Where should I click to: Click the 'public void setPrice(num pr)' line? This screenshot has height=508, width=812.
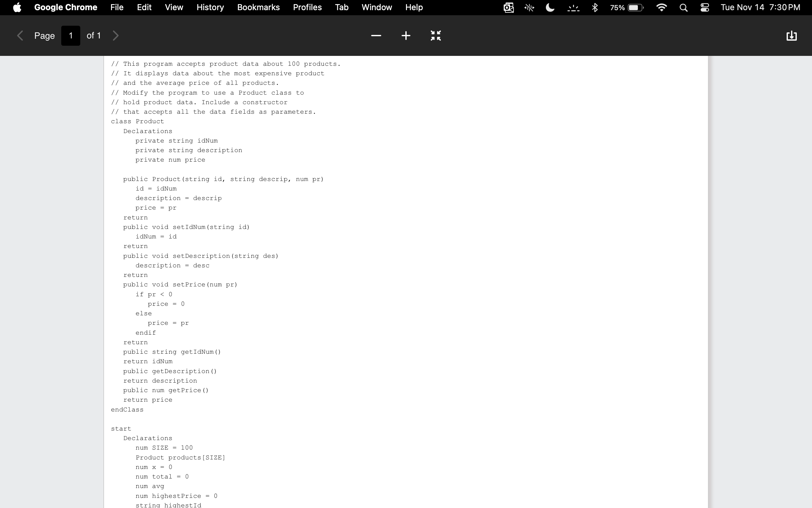pos(180,284)
